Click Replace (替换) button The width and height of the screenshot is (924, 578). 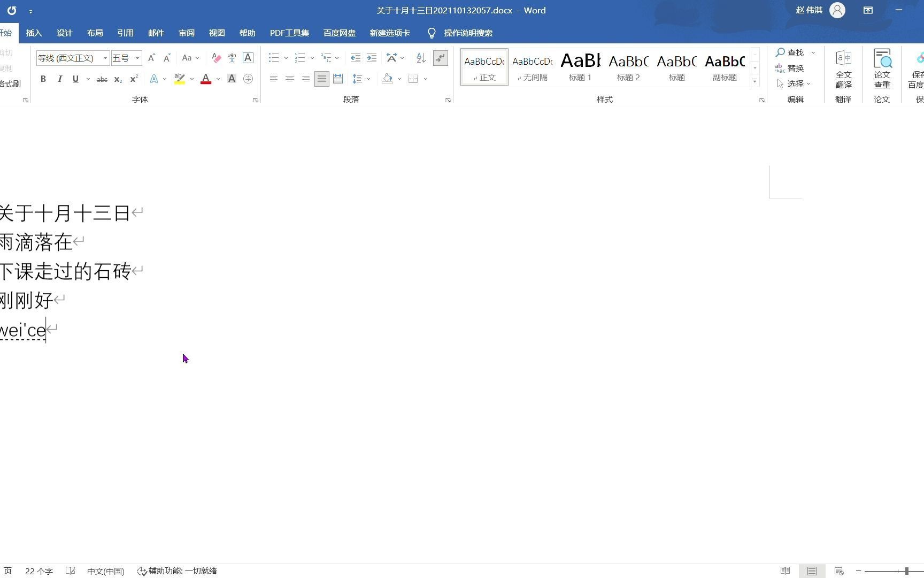(x=790, y=68)
